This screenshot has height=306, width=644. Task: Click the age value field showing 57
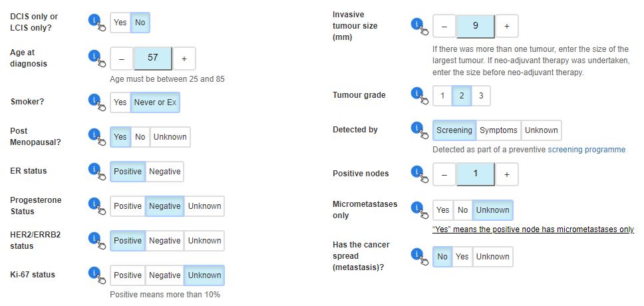pos(153,59)
